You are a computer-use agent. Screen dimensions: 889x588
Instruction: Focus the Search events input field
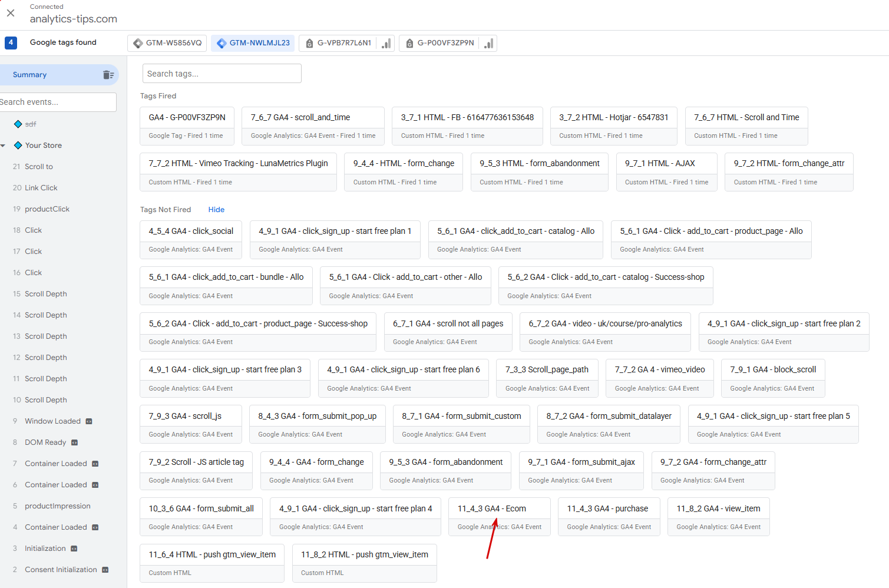58,102
